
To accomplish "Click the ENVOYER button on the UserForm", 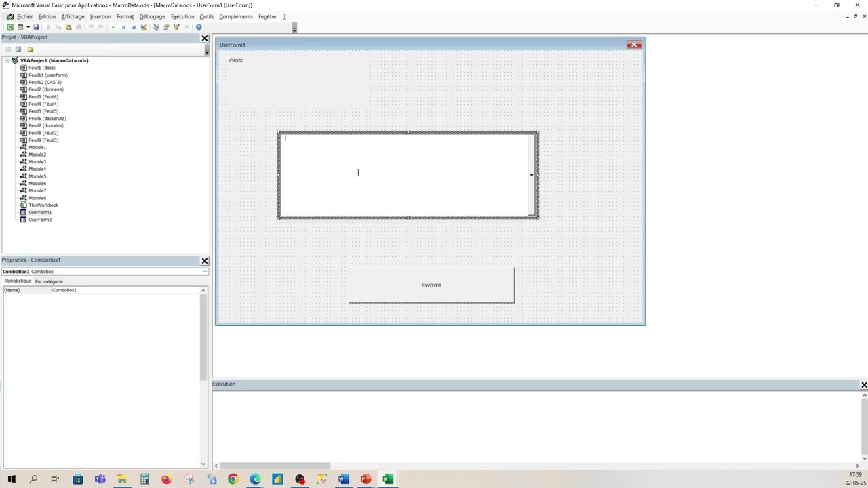I will [431, 285].
